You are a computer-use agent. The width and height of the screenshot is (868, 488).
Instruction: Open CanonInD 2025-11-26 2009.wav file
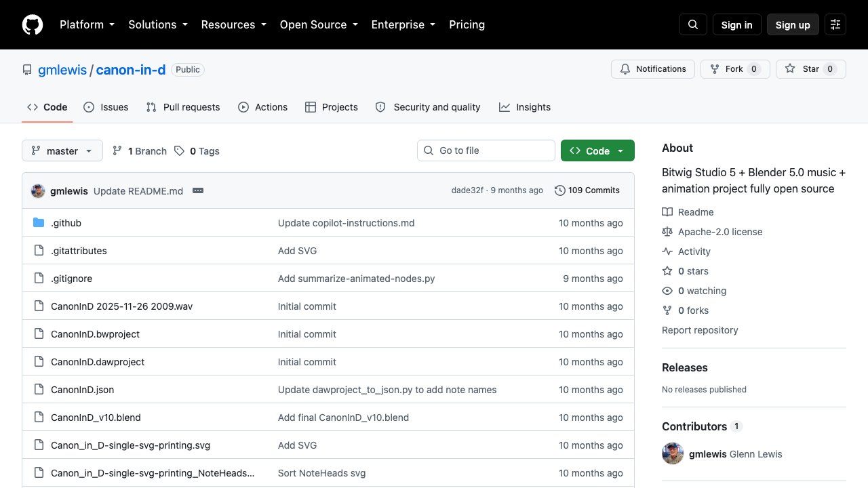[x=121, y=306]
